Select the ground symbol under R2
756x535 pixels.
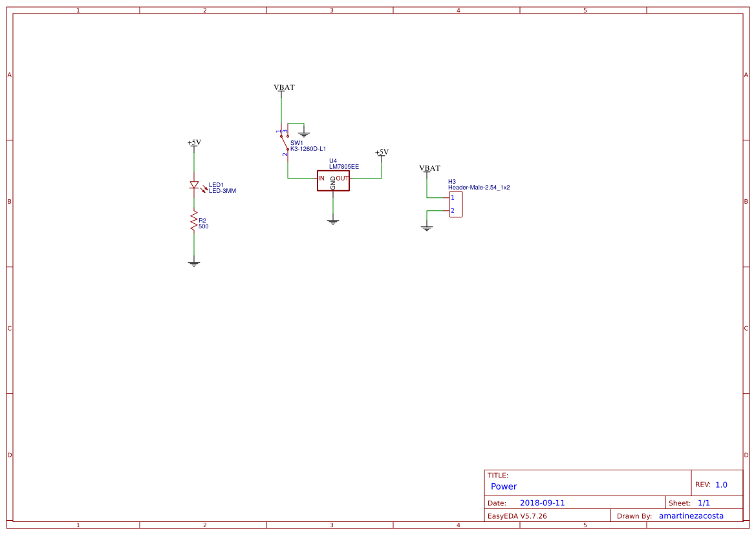pyautogui.click(x=193, y=263)
